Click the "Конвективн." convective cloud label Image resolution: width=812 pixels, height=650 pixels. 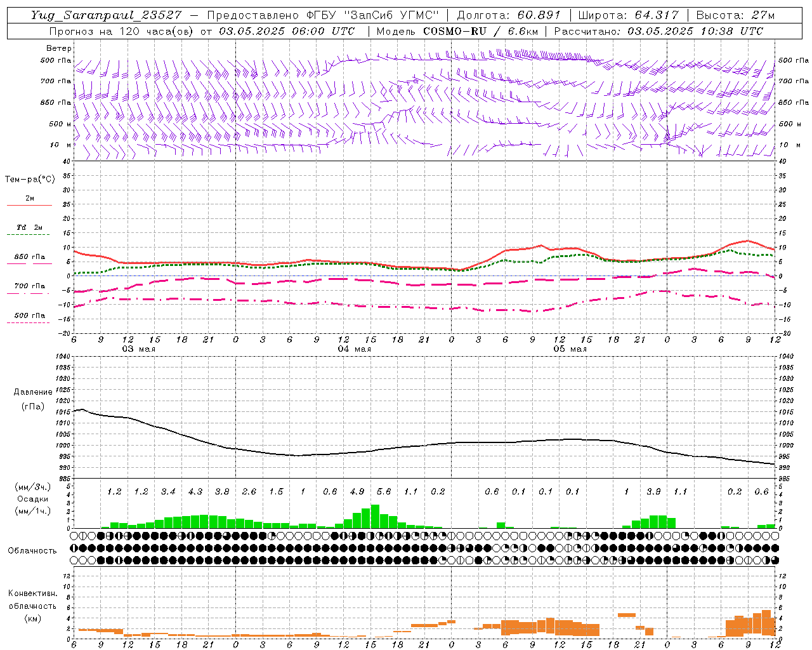tap(32, 594)
